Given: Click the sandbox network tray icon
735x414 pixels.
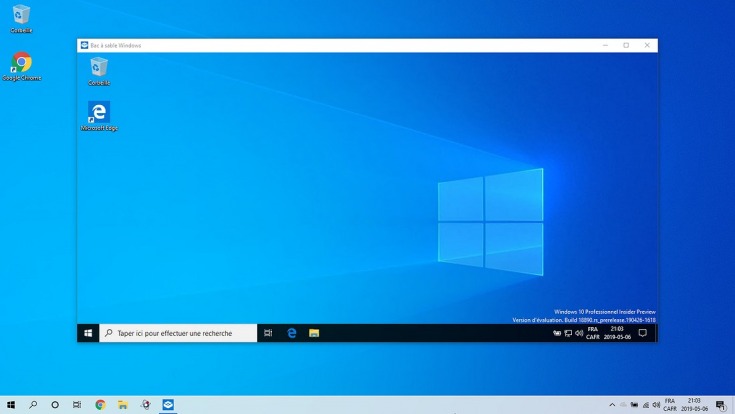Looking at the screenshot, I should (x=568, y=333).
